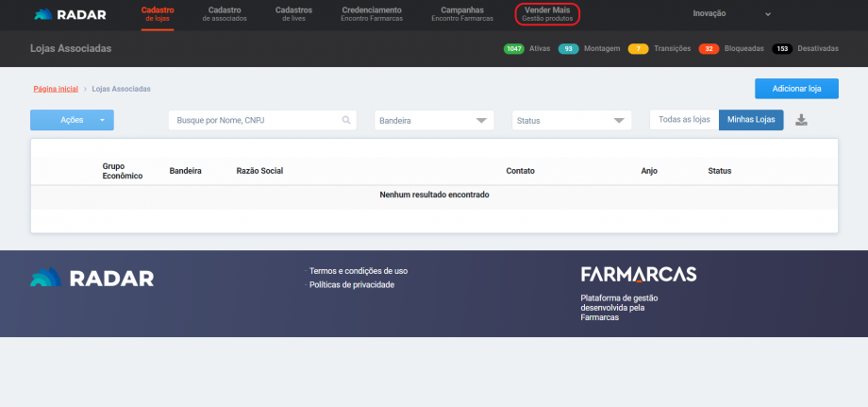This screenshot has width=868, height=407.
Task: Download the store list via download icon
Action: click(x=801, y=120)
